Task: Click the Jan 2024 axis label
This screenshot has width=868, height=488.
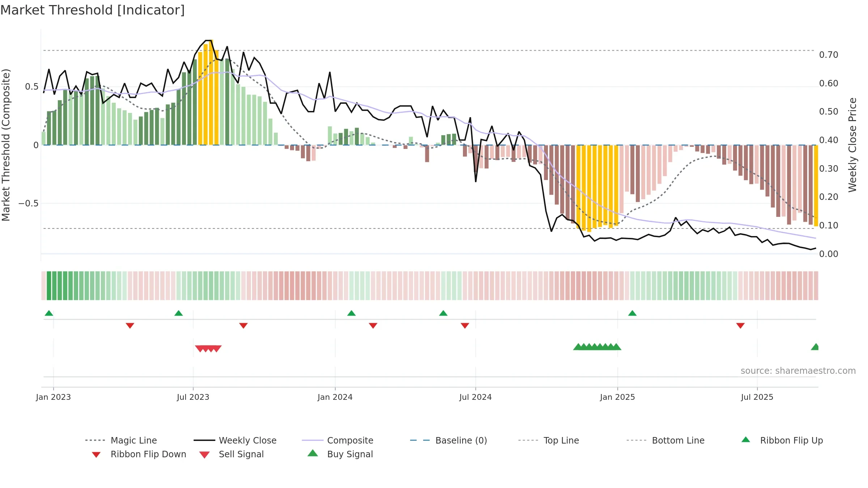Action: (x=335, y=397)
